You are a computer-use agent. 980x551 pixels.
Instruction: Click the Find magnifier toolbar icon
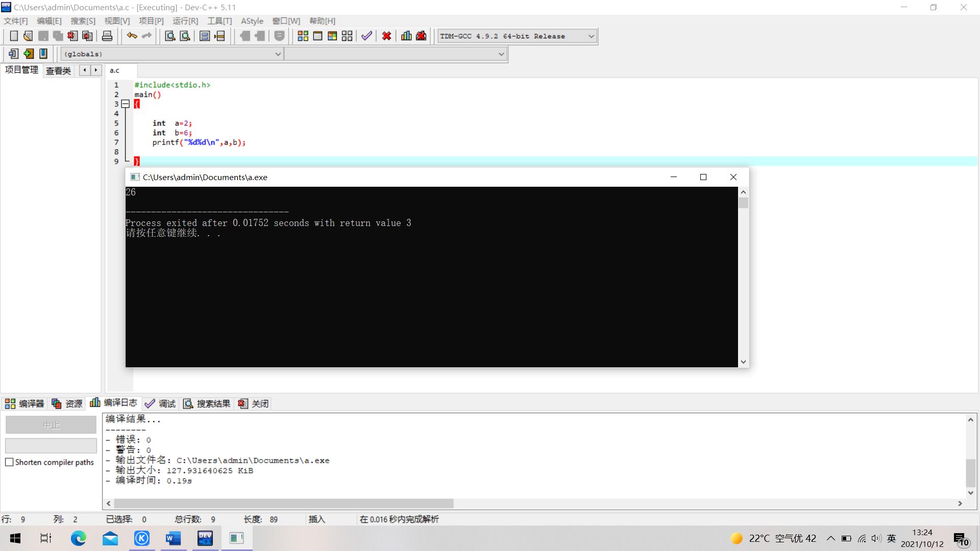point(170,36)
